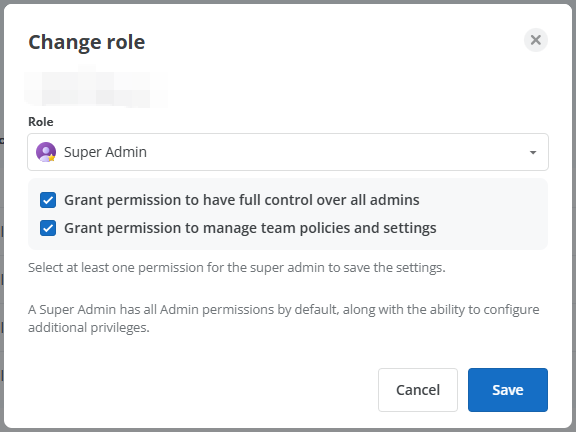576x432 pixels.
Task: Click the purple Super Admin avatar icon
Action: [46, 152]
